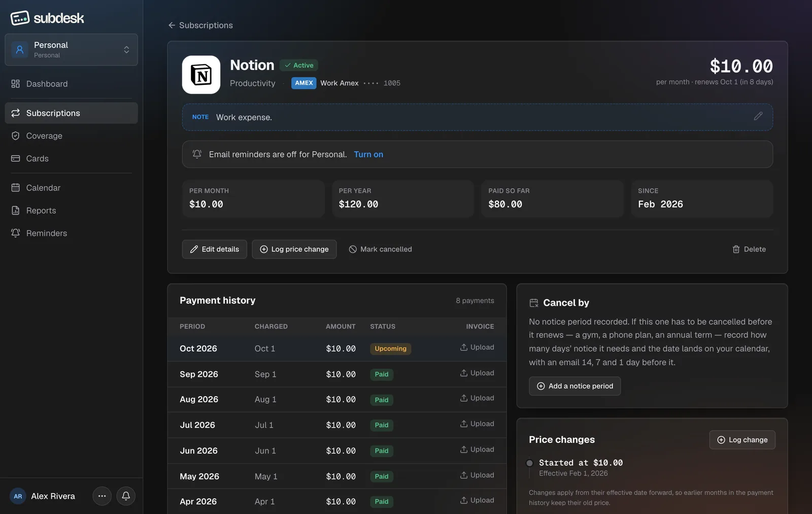812x514 pixels.
Task: Click the bell icon in reminders banner
Action: 197,154
